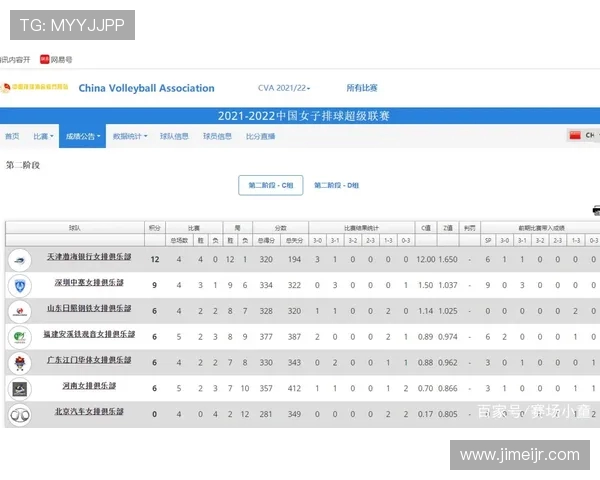
Task: Click the Shandong Rizhao Steel team logo
Action: click(x=19, y=311)
